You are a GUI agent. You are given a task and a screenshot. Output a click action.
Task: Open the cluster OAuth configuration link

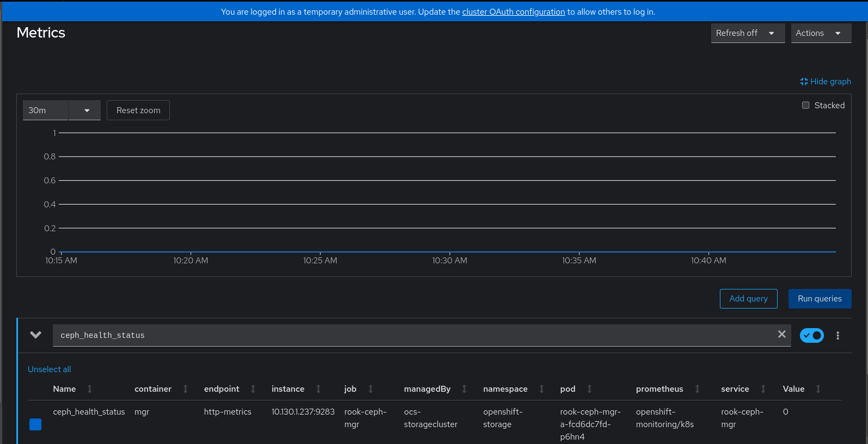tap(514, 12)
